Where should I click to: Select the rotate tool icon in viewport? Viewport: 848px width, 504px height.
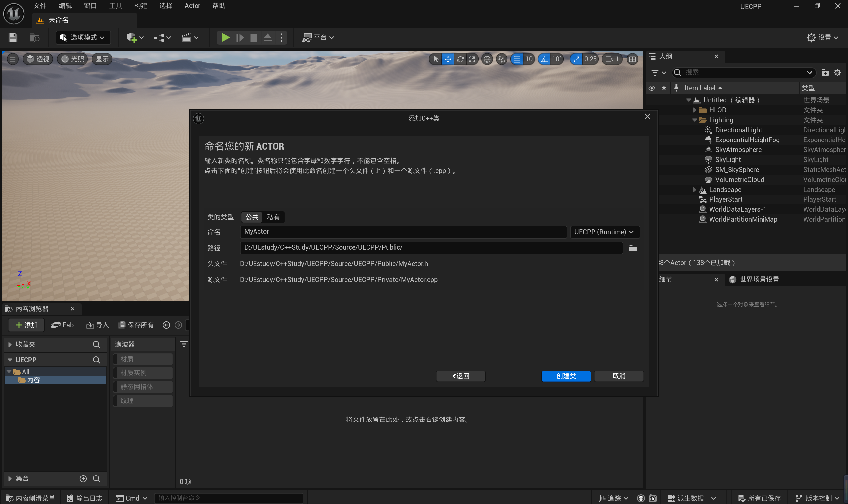coord(460,59)
